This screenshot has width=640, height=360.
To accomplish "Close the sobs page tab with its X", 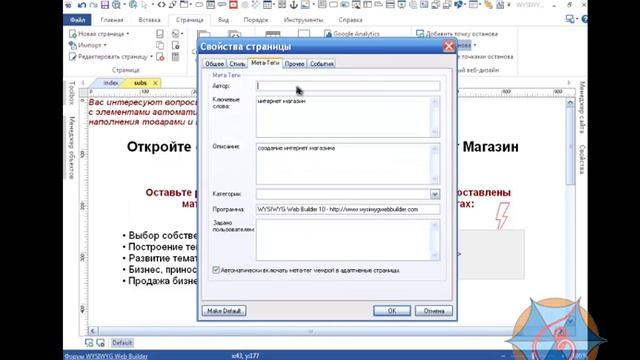I will (x=155, y=83).
